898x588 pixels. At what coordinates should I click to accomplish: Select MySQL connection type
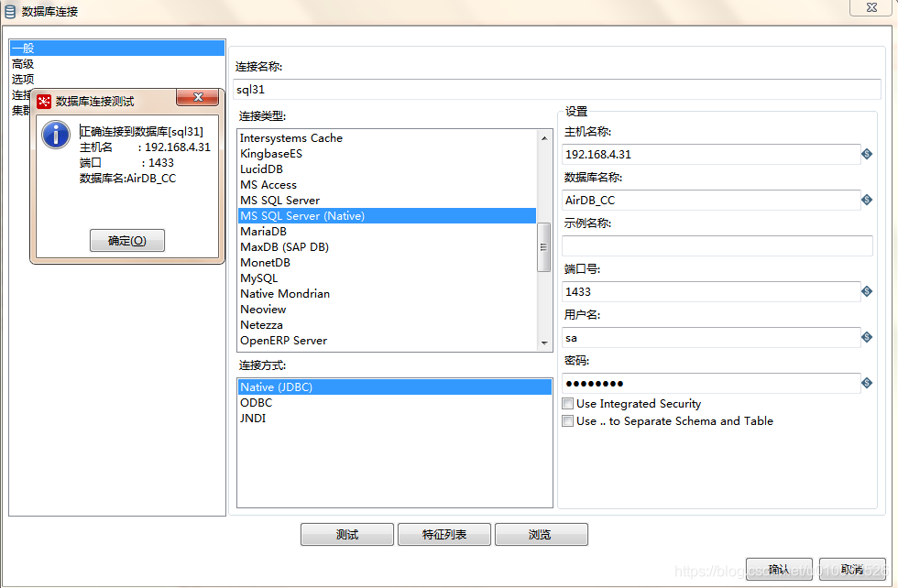click(387, 278)
